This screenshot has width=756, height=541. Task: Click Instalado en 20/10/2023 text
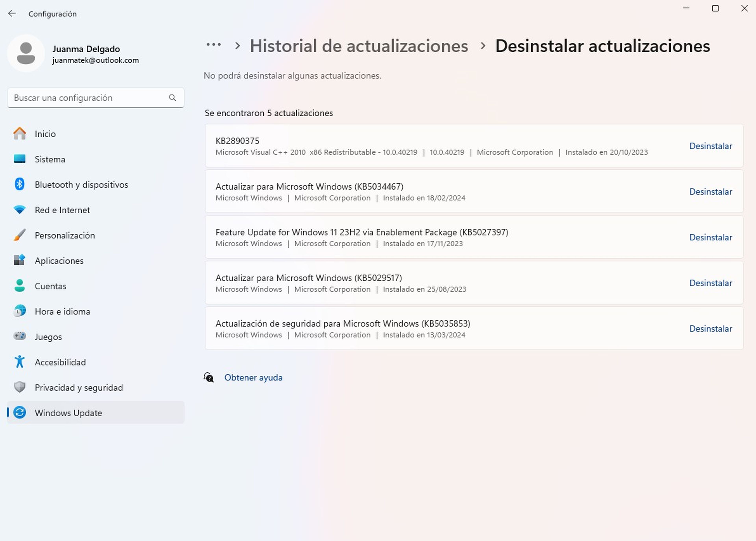coord(606,152)
